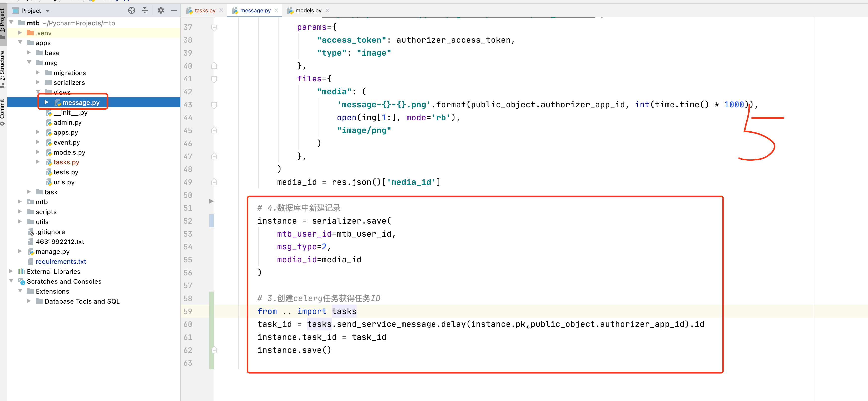Screen dimensions: 868x401
Task: Expand the migrations folder
Action: [x=38, y=73]
